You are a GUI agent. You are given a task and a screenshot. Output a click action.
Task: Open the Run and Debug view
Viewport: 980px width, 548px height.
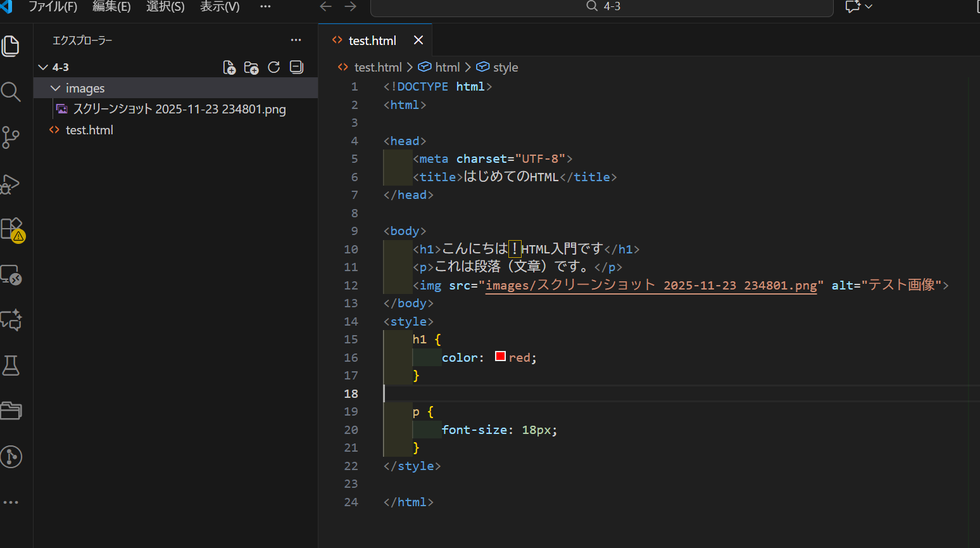11,184
